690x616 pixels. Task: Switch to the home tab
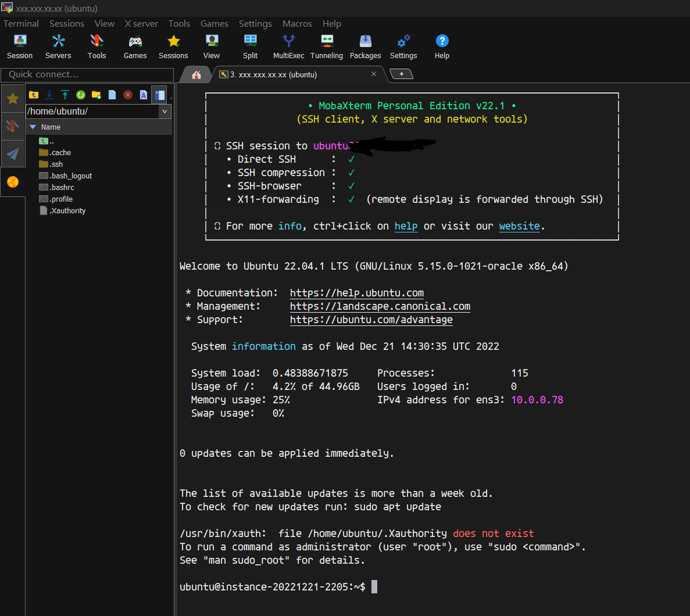(196, 74)
